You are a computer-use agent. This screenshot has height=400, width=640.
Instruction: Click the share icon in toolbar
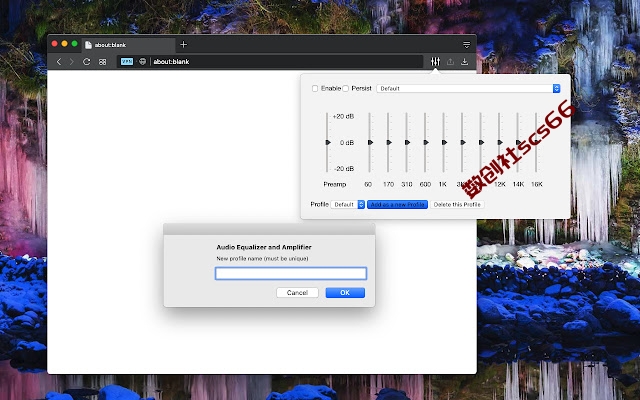[x=450, y=62]
